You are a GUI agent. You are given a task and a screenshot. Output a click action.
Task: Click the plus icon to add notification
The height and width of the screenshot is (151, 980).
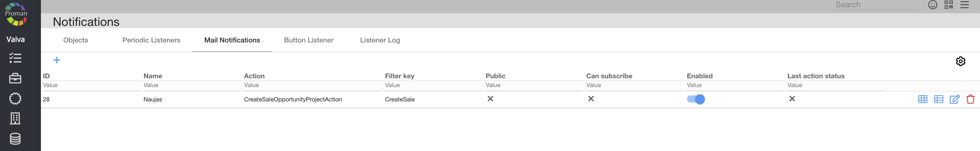[x=57, y=60]
